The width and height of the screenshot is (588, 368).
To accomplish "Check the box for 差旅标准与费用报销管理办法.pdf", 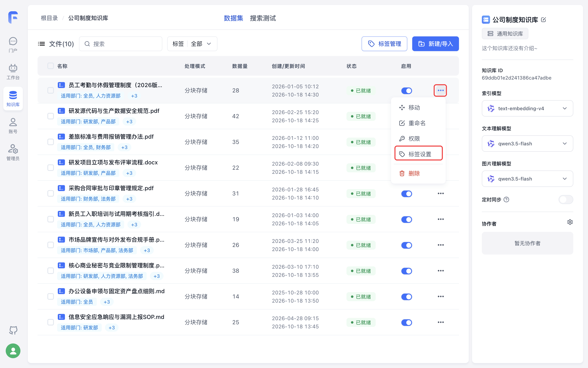I will (51, 142).
